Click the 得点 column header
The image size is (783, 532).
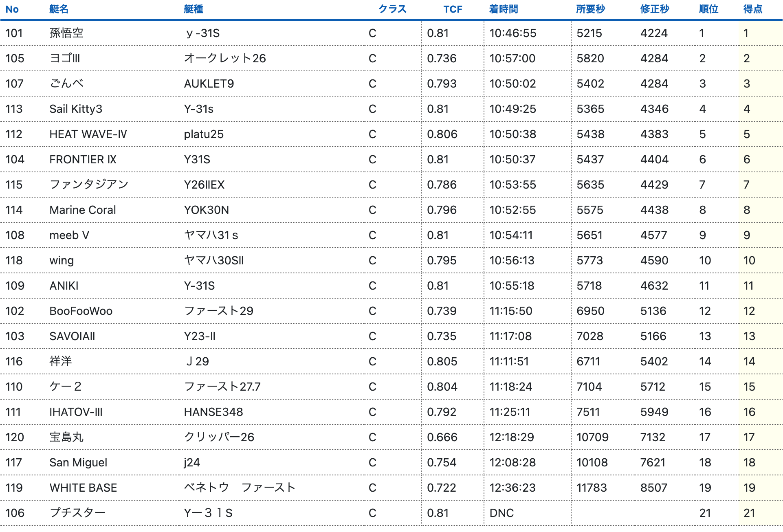752,9
